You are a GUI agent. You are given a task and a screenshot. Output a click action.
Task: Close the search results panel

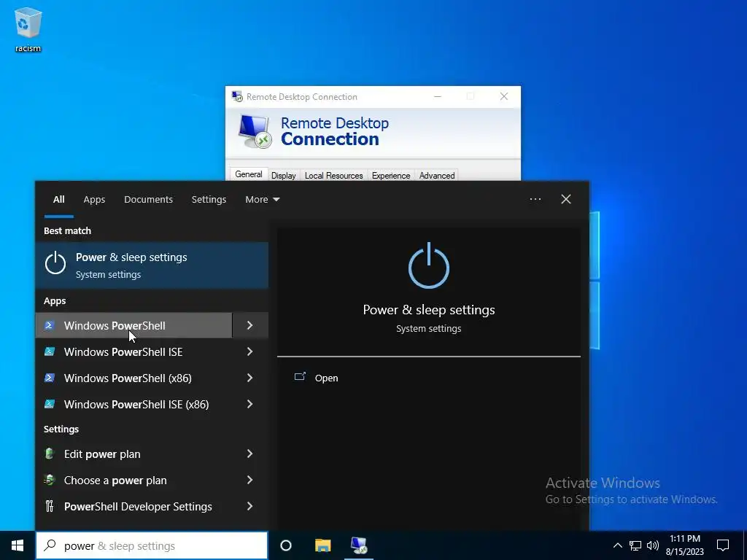click(x=566, y=199)
